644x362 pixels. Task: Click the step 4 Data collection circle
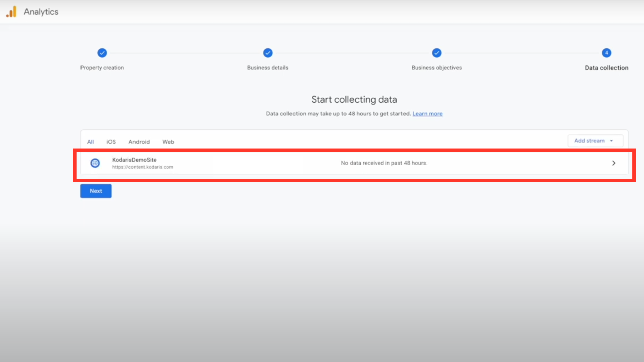tap(606, 53)
